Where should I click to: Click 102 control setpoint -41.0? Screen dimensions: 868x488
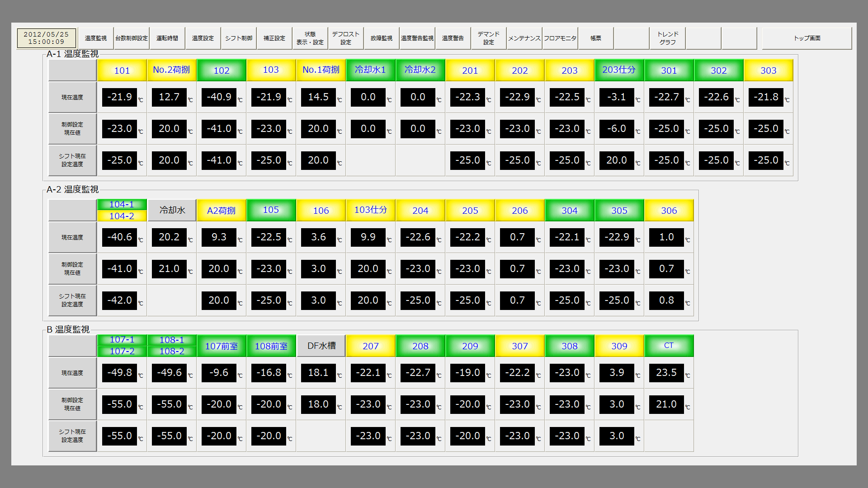tap(219, 129)
